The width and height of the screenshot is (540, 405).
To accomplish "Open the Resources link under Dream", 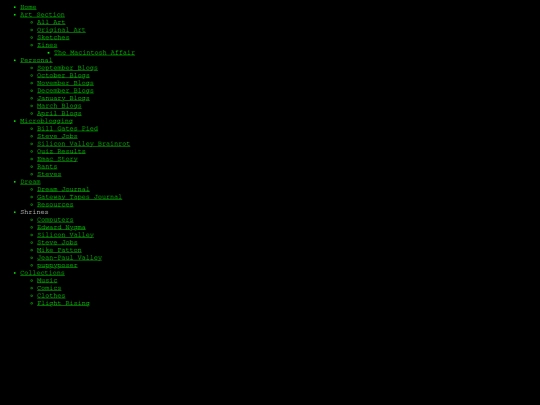I will click(55, 204).
